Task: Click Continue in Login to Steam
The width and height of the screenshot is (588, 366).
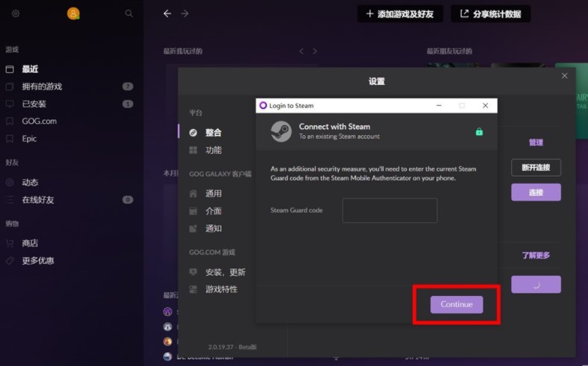Action: tap(457, 305)
